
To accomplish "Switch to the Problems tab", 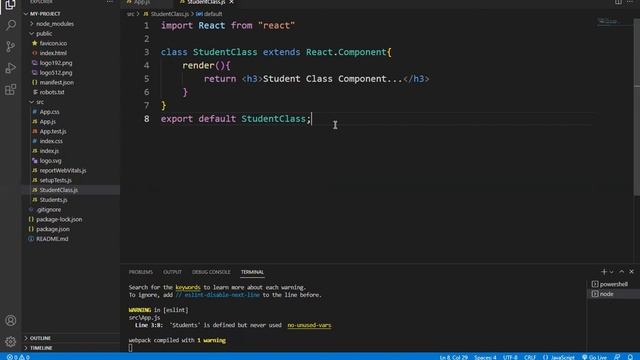I will point(140,272).
